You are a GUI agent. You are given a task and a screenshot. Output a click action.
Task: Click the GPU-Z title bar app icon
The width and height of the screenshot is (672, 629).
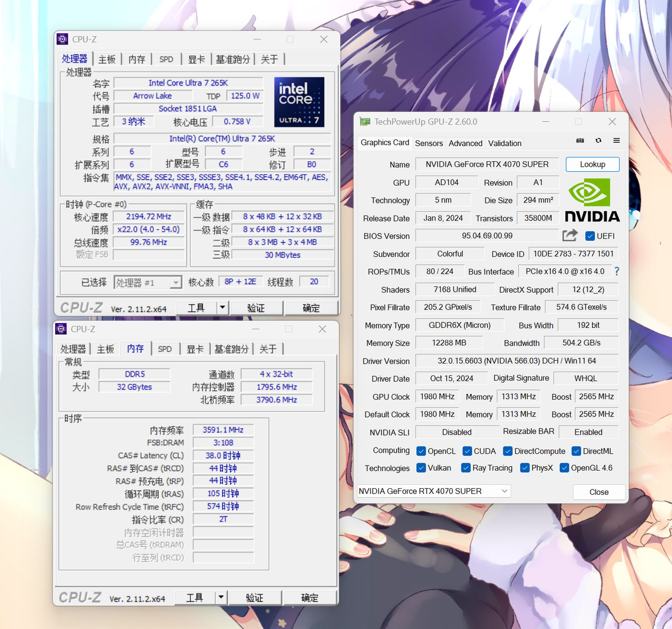click(x=365, y=122)
